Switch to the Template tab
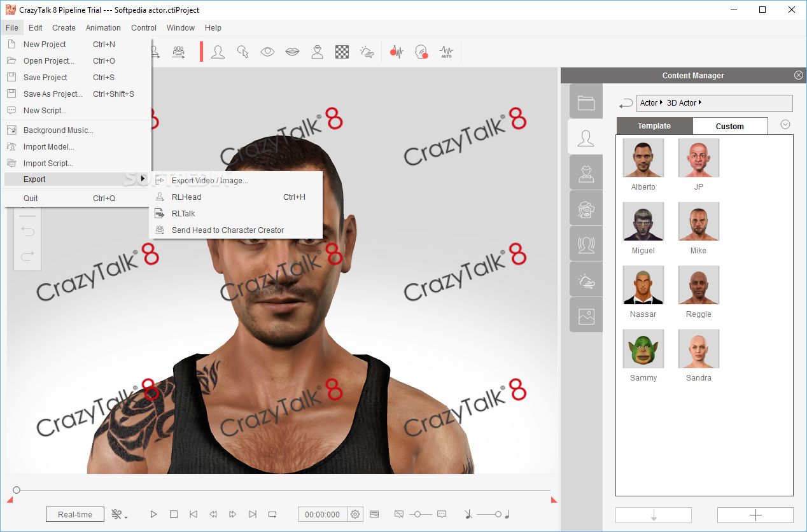Image resolution: width=807 pixels, height=532 pixels. [x=654, y=126]
